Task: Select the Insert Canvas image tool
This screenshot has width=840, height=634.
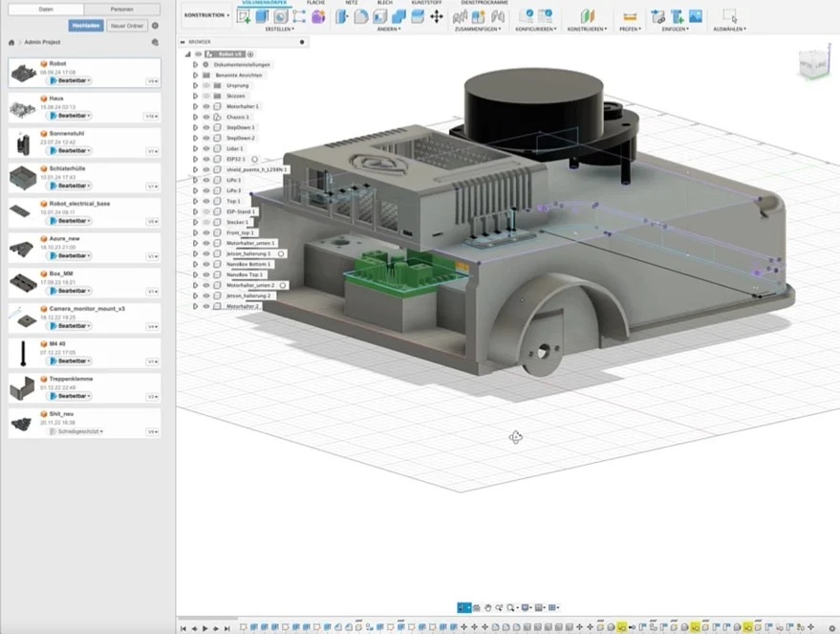Action: click(696, 16)
